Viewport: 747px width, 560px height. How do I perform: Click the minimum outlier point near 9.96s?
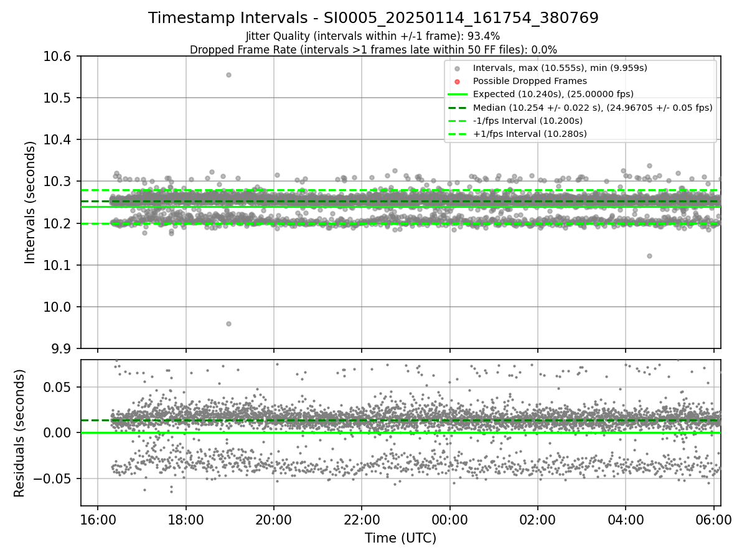point(228,324)
